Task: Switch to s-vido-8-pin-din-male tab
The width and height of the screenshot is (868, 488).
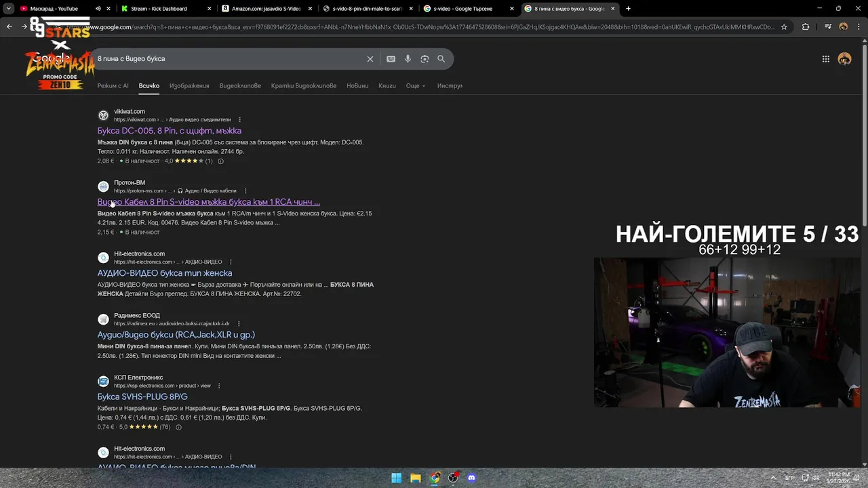Action: point(367,9)
